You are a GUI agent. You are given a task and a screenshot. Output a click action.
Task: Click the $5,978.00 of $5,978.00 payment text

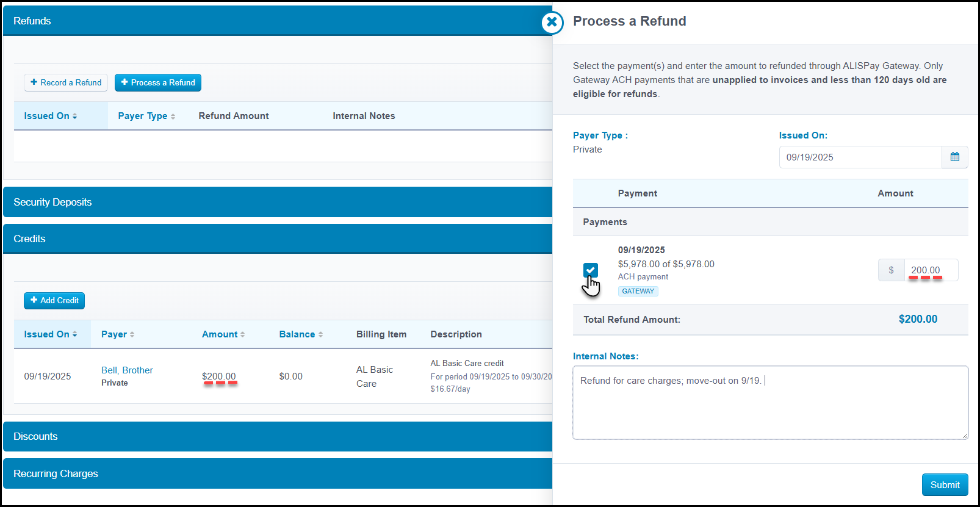(666, 264)
